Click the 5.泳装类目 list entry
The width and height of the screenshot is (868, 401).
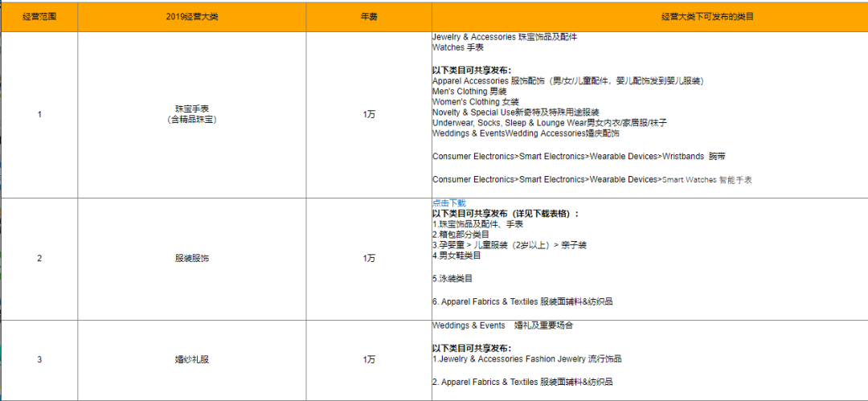[x=452, y=278]
